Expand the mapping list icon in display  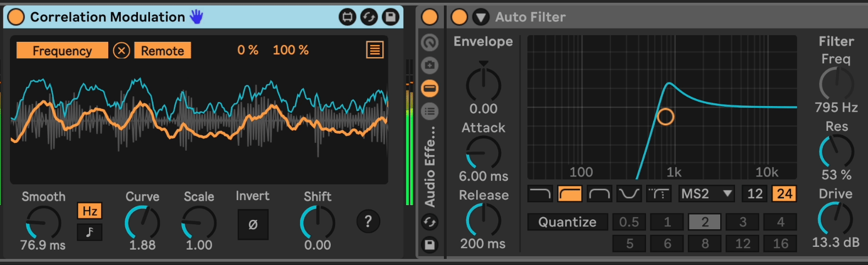tap(375, 50)
